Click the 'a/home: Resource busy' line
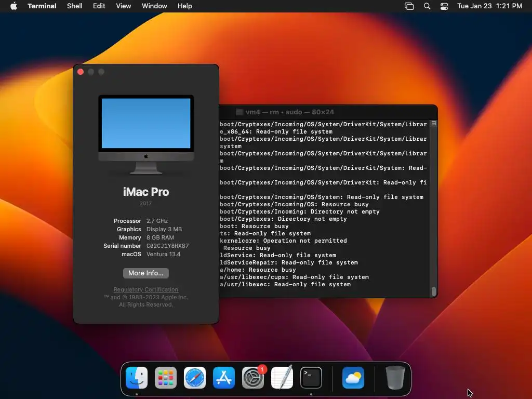 pyautogui.click(x=258, y=270)
